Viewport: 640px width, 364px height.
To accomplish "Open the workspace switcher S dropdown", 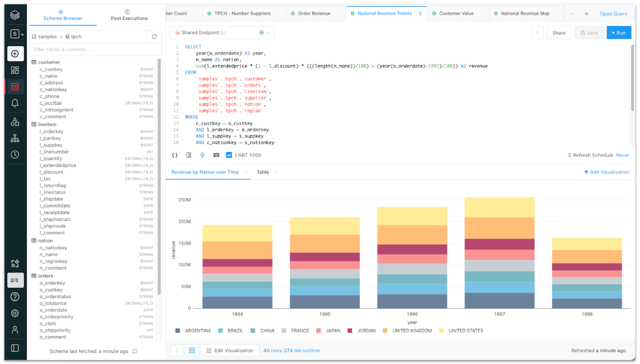I will 16,34.
